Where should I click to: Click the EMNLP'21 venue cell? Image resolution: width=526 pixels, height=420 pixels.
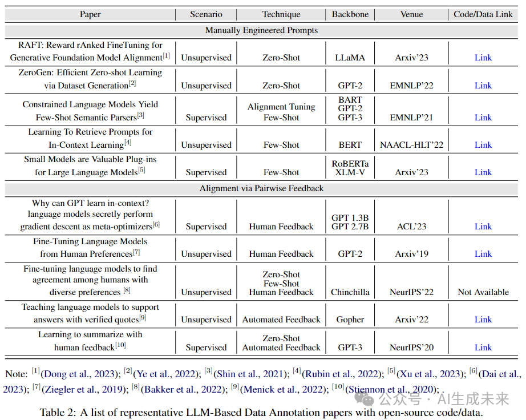[x=411, y=118]
